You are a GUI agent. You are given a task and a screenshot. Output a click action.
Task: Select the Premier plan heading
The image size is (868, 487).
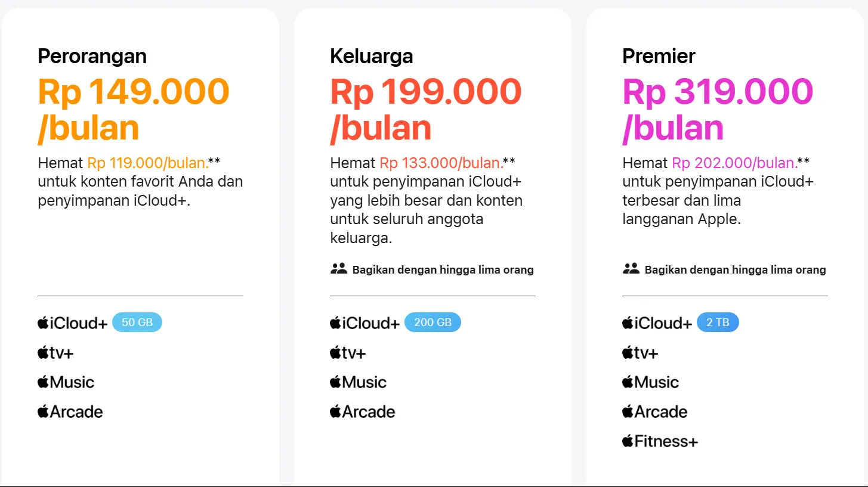click(x=659, y=56)
